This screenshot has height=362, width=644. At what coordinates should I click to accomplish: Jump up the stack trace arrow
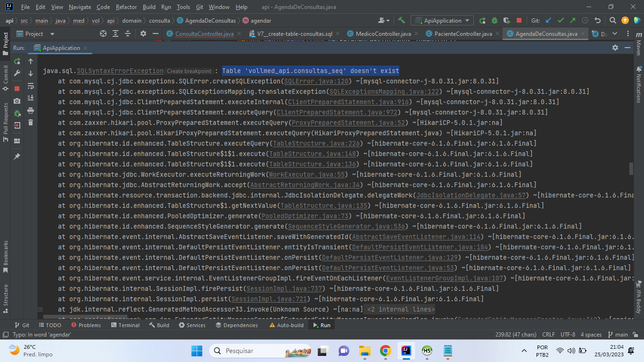click(x=31, y=61)
